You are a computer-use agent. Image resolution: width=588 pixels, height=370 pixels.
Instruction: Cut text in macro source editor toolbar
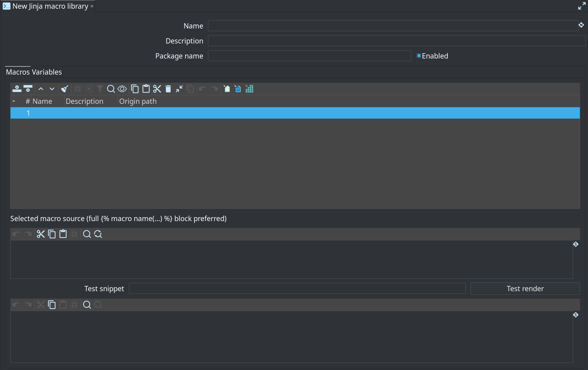[41, 234]
